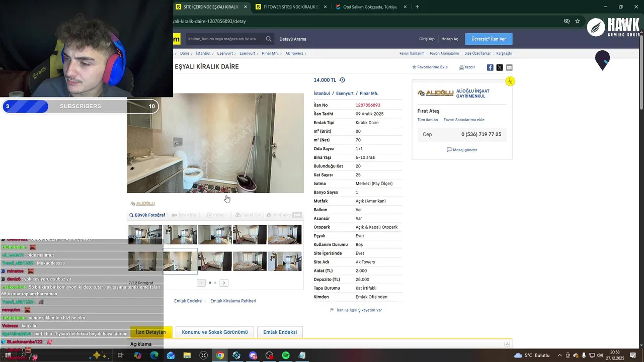Share listing via Facebook icon

[490, 67]
